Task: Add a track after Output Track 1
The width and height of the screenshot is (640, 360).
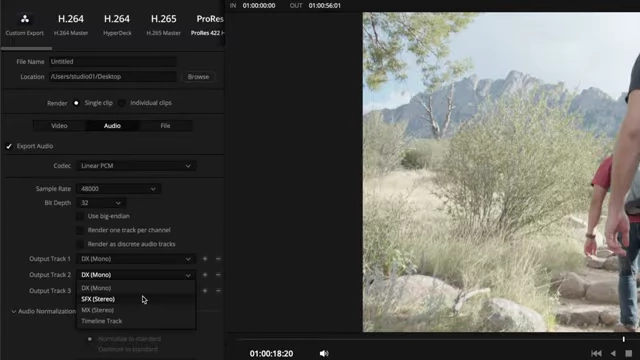Action: click(205, 259)
